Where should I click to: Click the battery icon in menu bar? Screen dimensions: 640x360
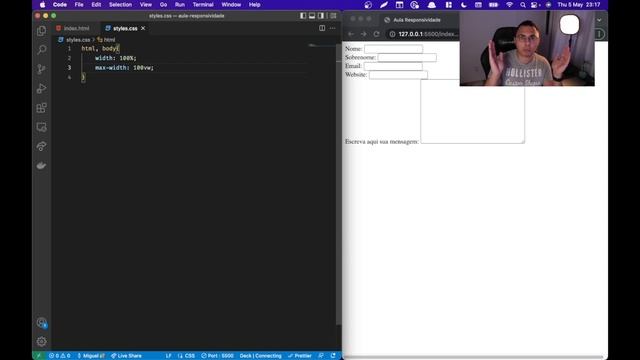[493, 4]
